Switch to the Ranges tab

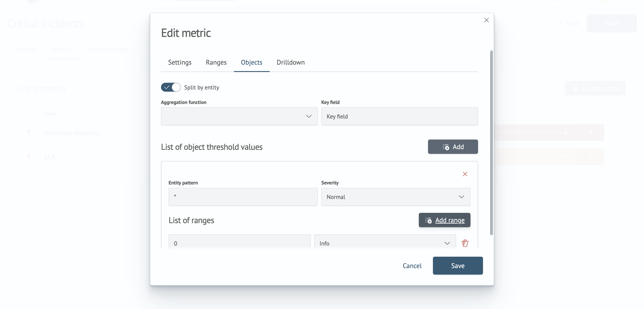point(216,63)
